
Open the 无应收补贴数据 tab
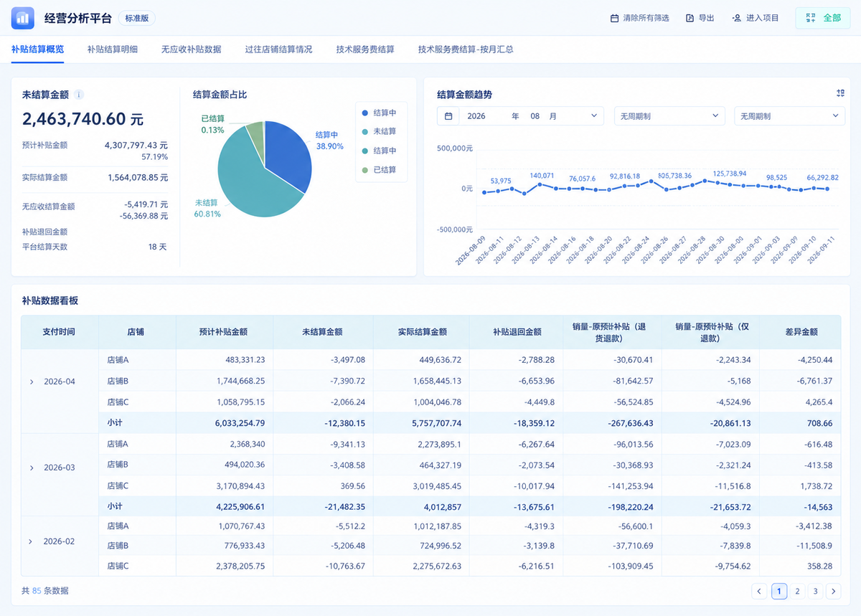point(192,49)
